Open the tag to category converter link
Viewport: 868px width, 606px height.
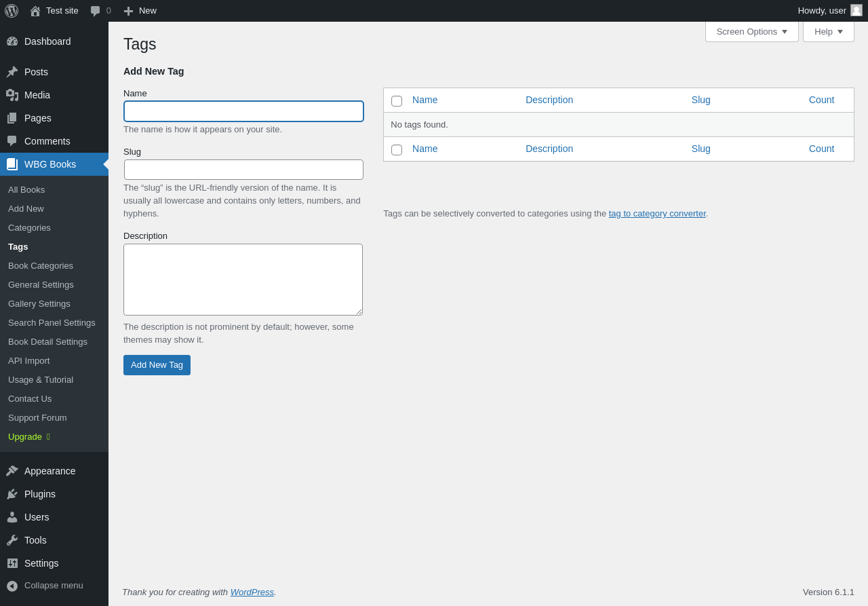(x=657, y=214)
